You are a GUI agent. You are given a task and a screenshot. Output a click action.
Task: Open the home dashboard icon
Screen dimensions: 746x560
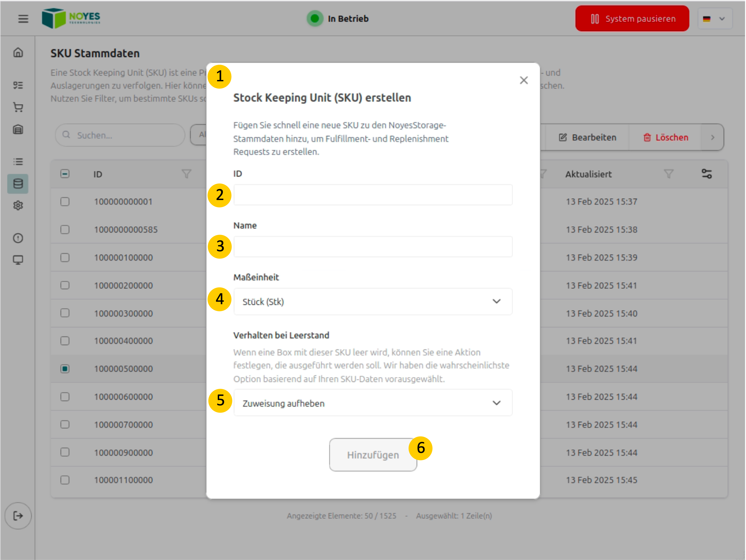[x=18, y=52]
